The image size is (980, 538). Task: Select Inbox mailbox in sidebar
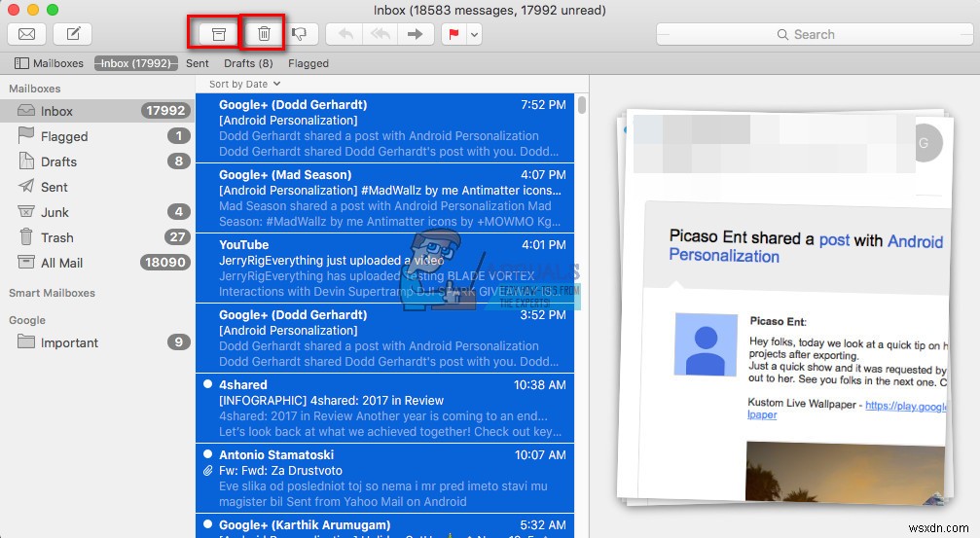pyautogui.click(x=97, y=111)
